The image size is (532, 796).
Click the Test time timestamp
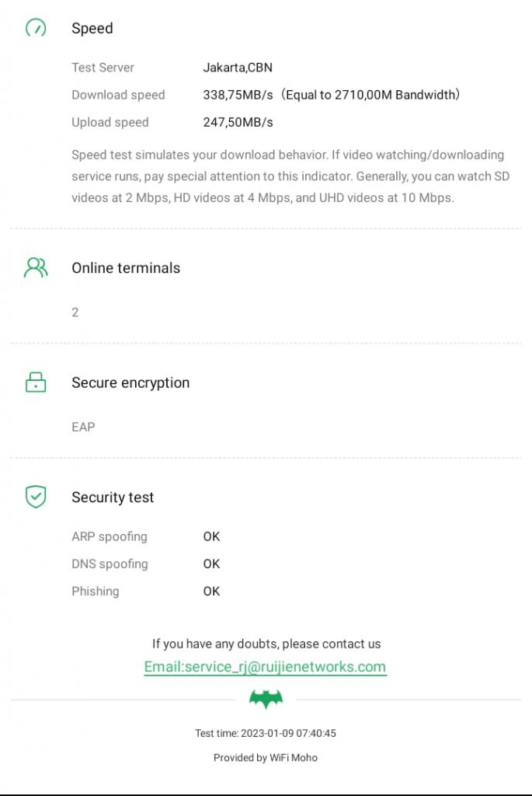click(266, 733)
